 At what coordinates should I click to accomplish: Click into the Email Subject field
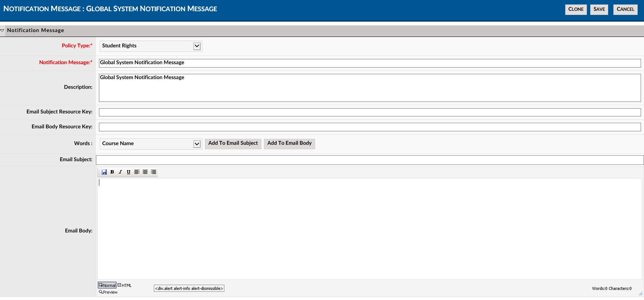370,160
